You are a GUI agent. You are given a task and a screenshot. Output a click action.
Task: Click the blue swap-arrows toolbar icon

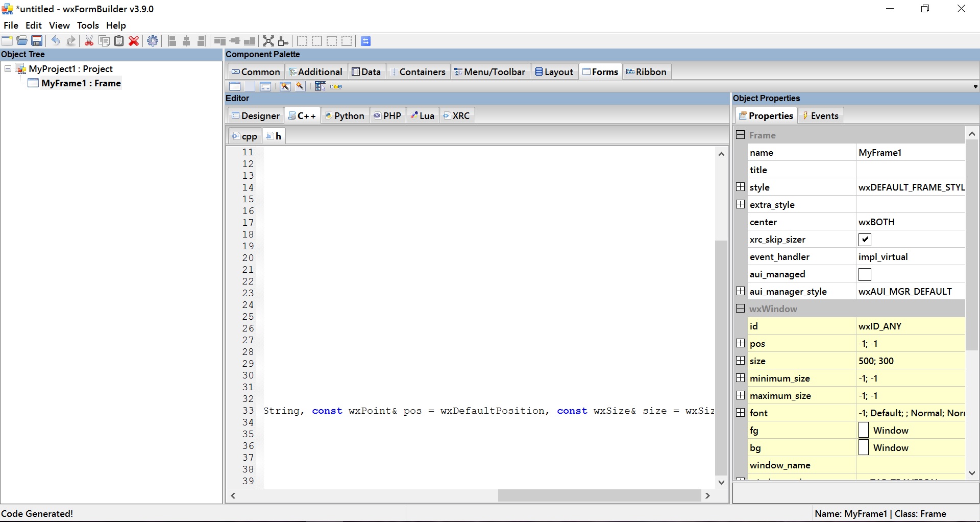point(365,41)
